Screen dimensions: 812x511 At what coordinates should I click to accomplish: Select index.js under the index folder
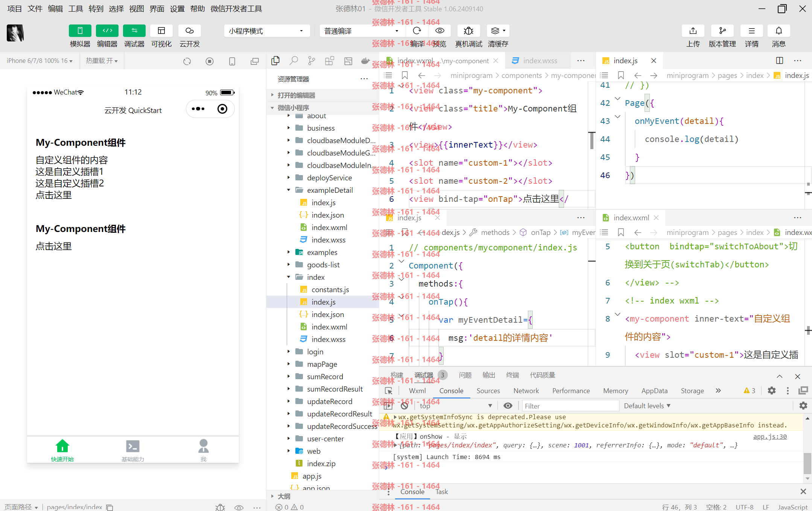(x=323, y=302)
